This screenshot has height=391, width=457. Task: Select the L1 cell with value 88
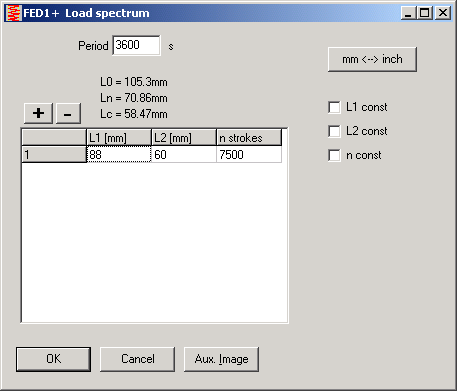pos(119,154)
